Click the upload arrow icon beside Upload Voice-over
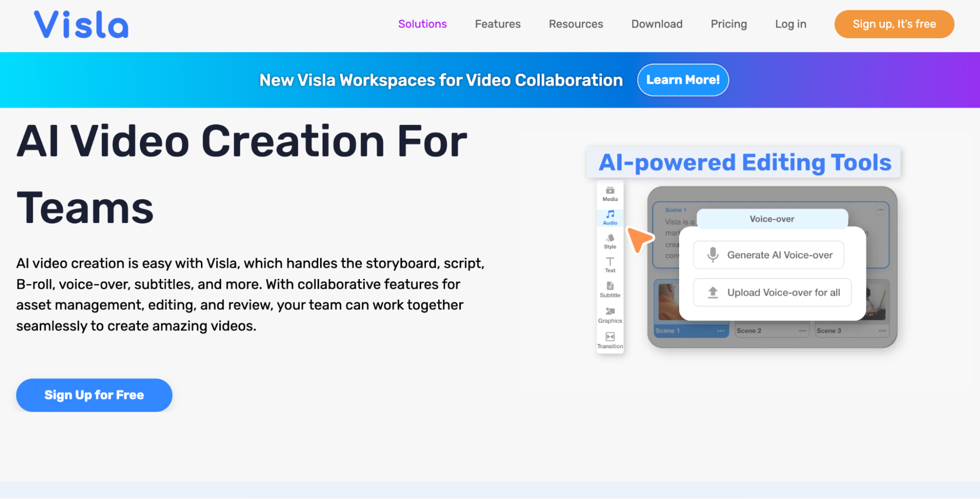 tap(713, 293)
